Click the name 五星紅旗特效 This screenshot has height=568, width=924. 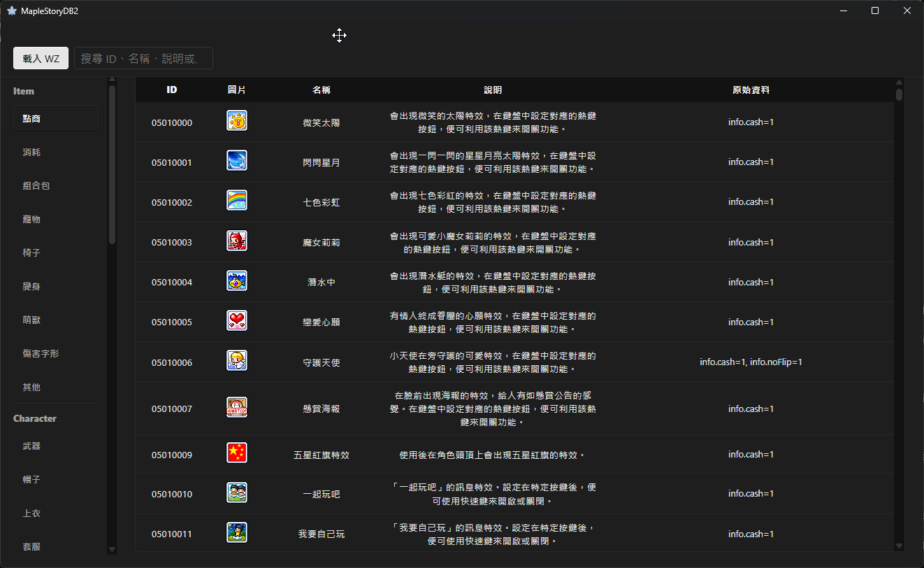[x=322, y=455]
